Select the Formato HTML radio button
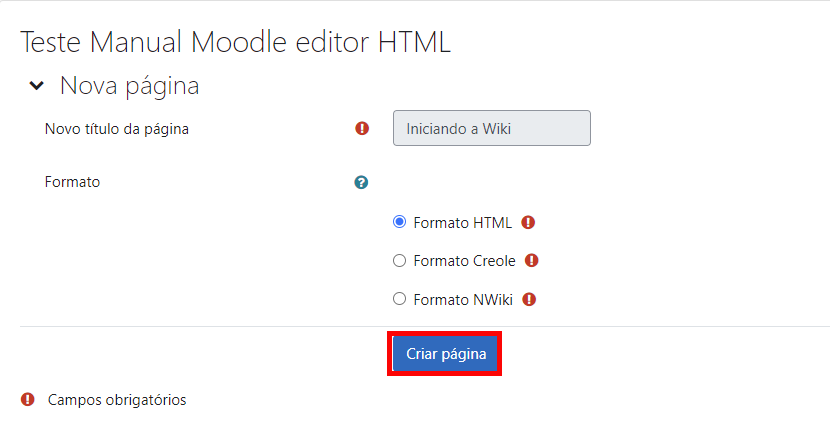This screenshot has width=830, height=424. [x=399, y=222]
